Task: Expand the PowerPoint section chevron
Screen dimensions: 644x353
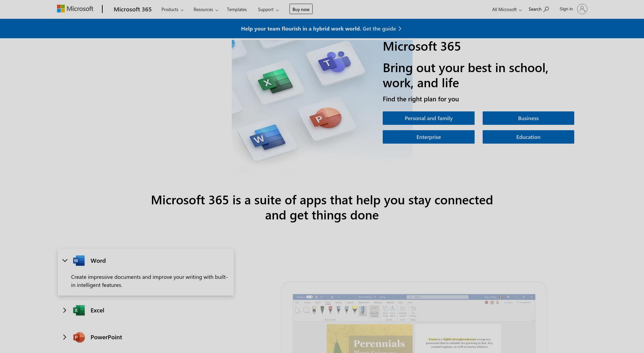Action: coord(65,337)
